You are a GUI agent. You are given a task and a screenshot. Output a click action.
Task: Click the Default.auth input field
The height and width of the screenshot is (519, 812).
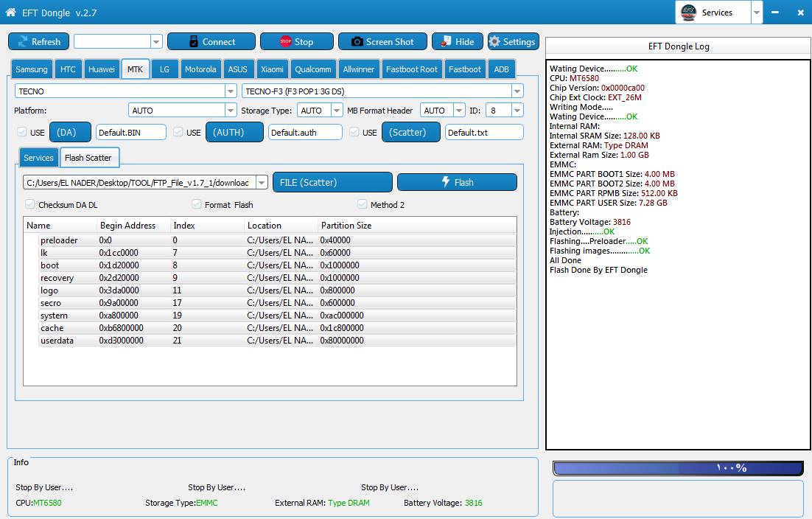(305, 132)
